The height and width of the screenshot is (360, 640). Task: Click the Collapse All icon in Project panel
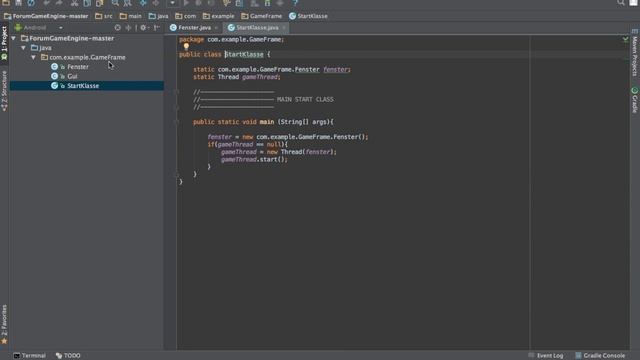(x=128, y=28)
